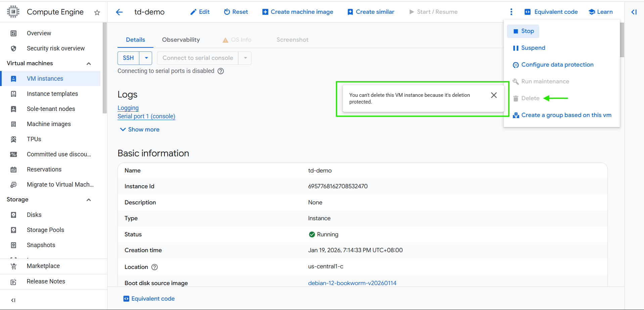Collapse the Storage section
Image resolution: width=644 pixels, height=310 pixels.
[x=89, y=200]
